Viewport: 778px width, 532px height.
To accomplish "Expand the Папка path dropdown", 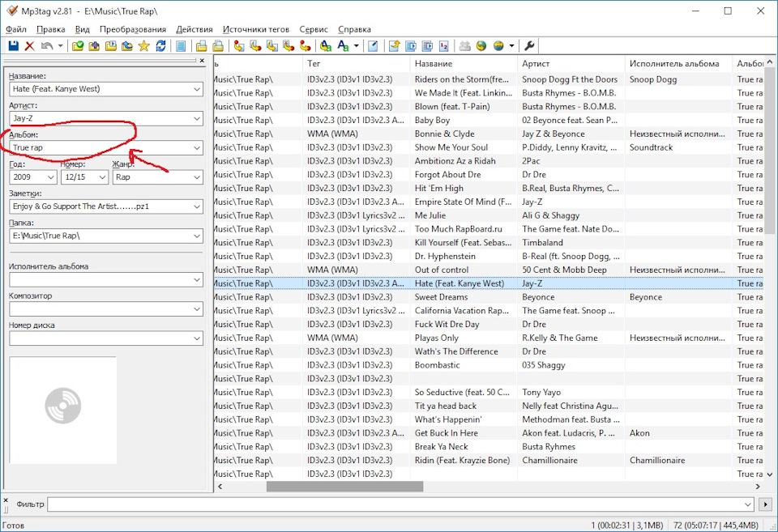I will coord(197,236).
